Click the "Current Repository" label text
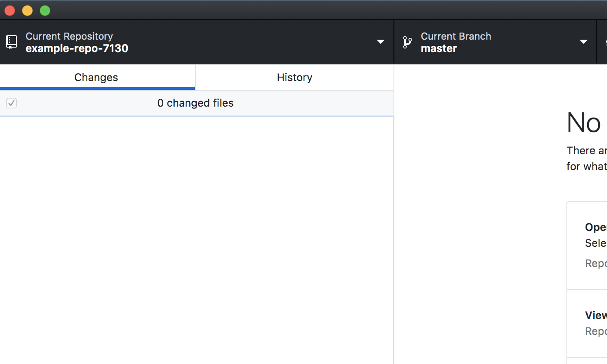This screenshot has width=607, height=364. click(x=69, y=36)
